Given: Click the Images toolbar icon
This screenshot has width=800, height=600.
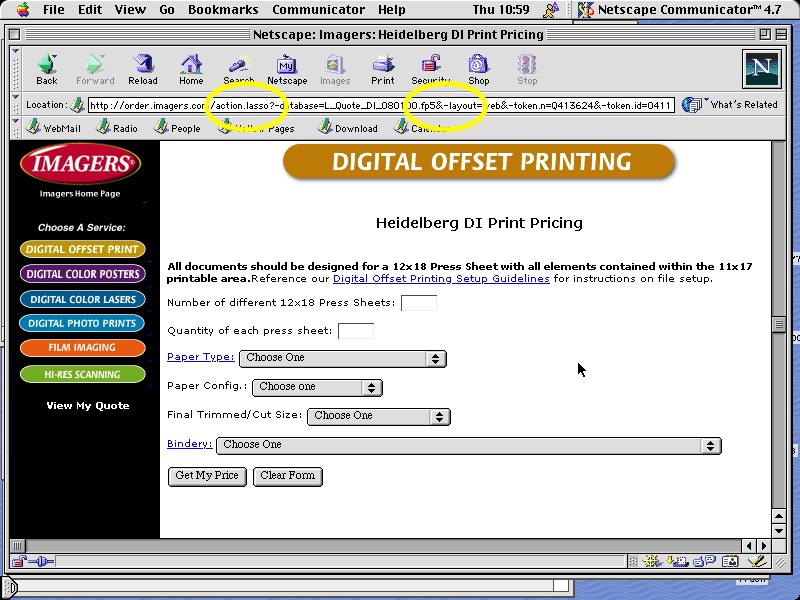Looking at the screenshot, I should pos(335,69).
